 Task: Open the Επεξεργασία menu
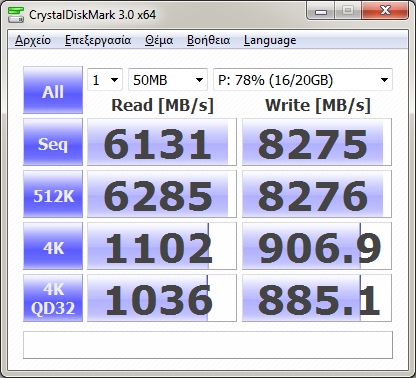[x=98, y=40]
